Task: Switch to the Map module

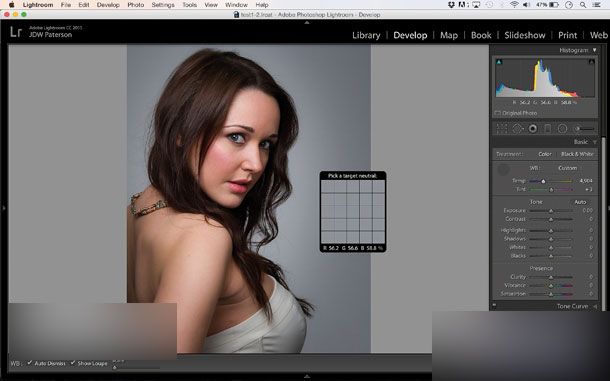Action: (449, 35)
